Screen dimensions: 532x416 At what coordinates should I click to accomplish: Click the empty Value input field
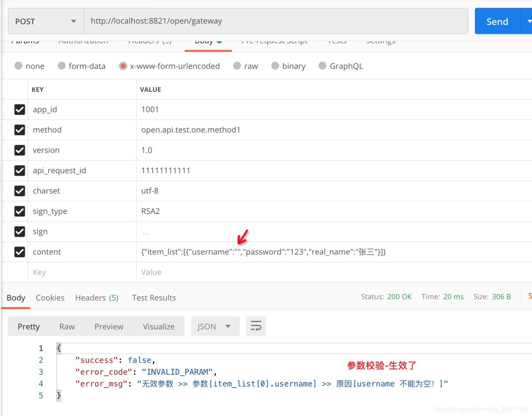334,272
